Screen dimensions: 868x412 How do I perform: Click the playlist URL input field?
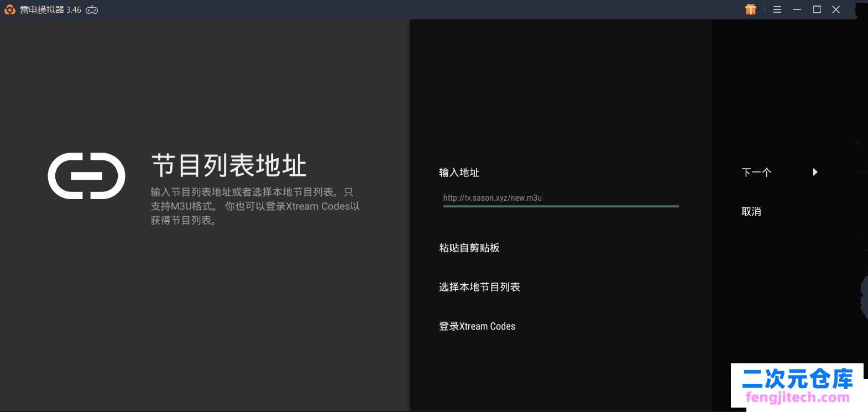click(561, 198)
